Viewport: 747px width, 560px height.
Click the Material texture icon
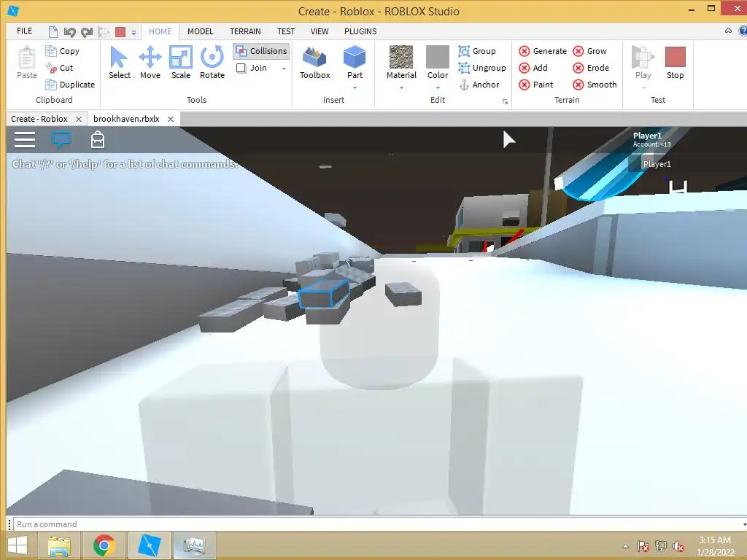pos(401,57)
